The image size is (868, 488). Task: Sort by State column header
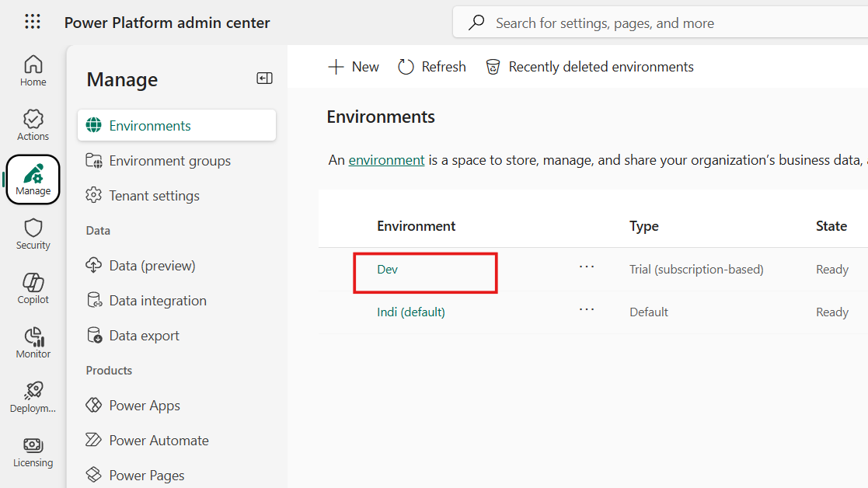tap(831, 226)
